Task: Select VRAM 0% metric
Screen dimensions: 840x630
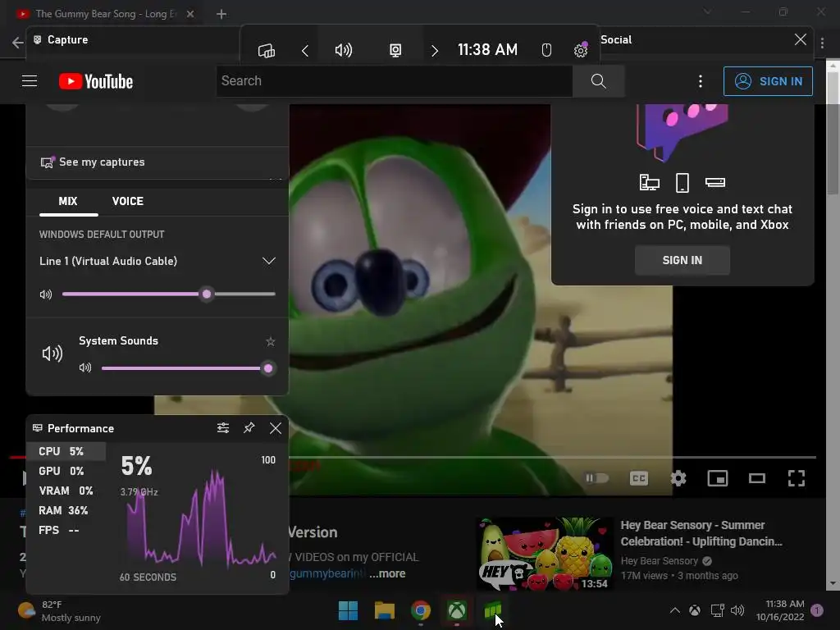Action: [66, 491]
